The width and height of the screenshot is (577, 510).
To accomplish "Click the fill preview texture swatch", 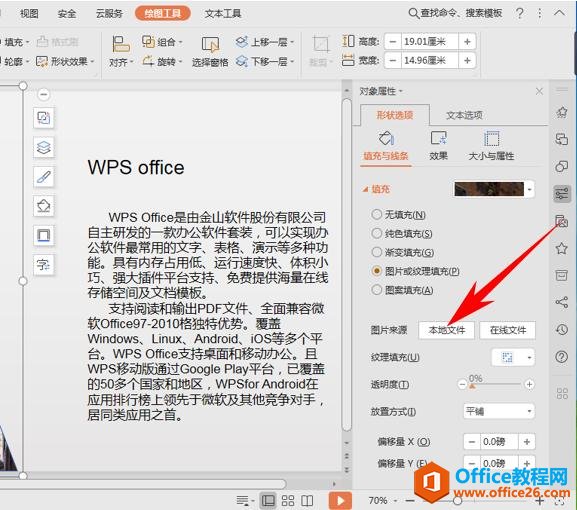I will coord(489,189).
